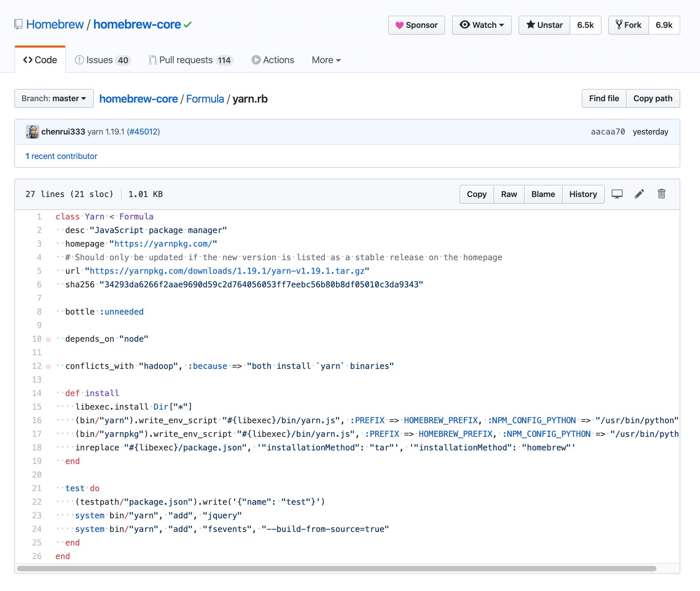Click line number 16
Screen dimensions: 700x591
tap(37, 420)
